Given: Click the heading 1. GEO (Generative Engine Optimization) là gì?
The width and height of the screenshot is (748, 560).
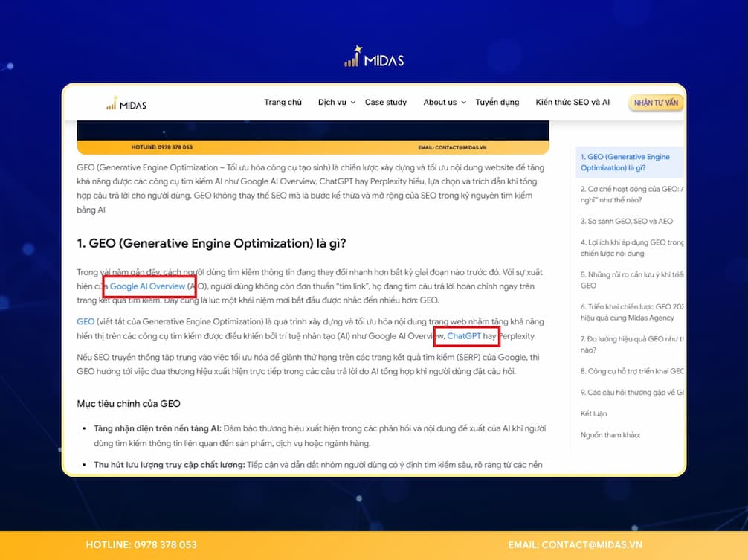Looking at the screenshot, I should point(211,243).
